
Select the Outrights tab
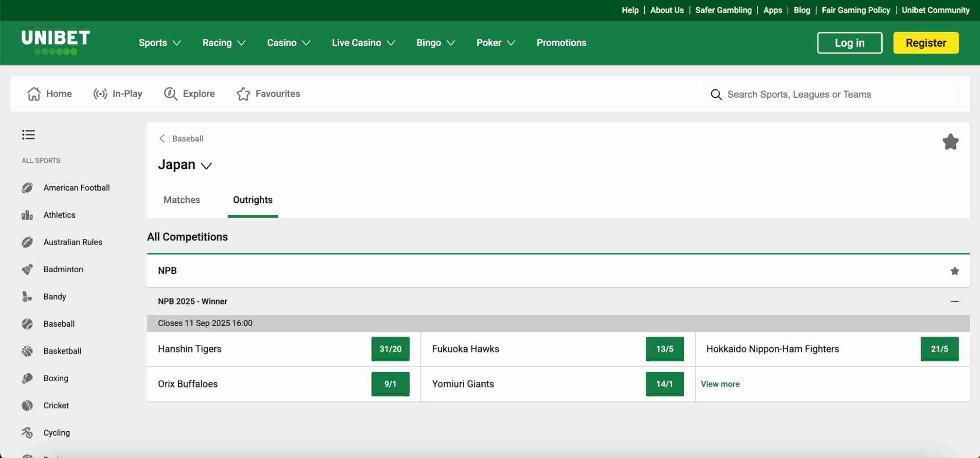253,200
